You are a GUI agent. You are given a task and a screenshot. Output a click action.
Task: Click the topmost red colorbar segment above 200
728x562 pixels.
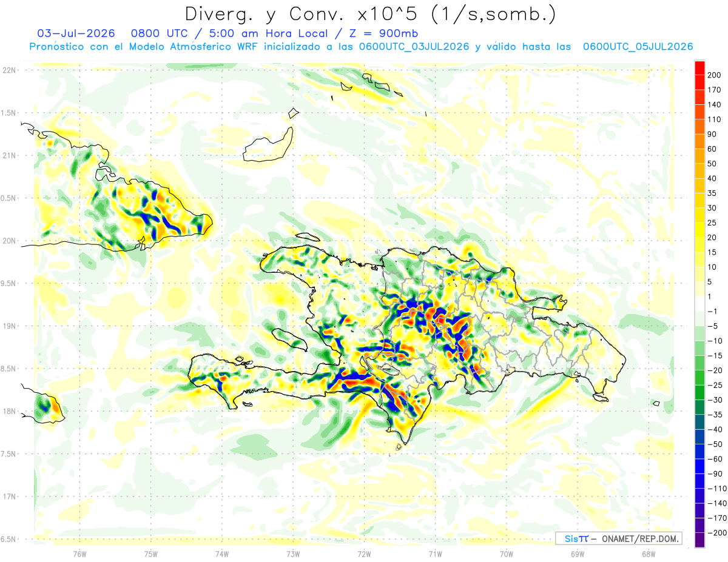(699, 67)
